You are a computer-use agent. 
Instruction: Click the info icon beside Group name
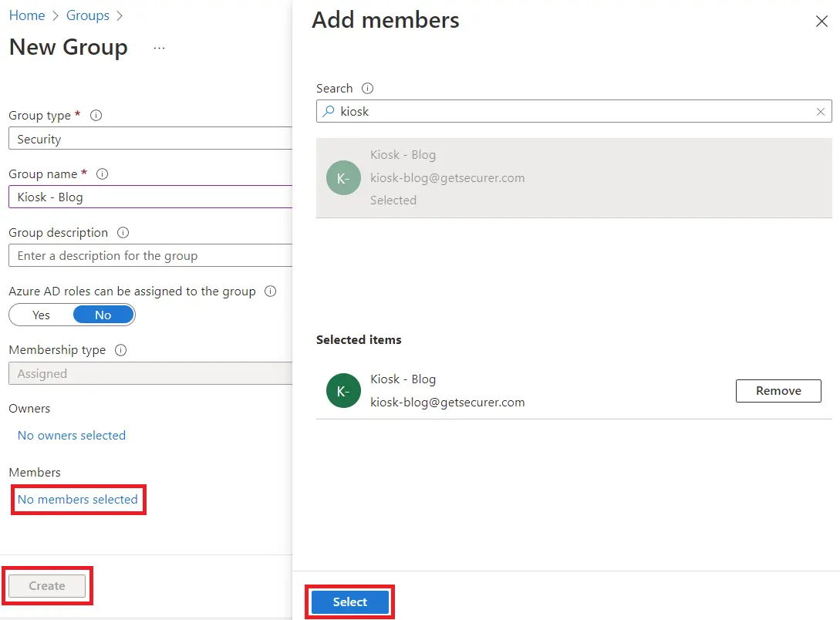[x=102, y=174]
